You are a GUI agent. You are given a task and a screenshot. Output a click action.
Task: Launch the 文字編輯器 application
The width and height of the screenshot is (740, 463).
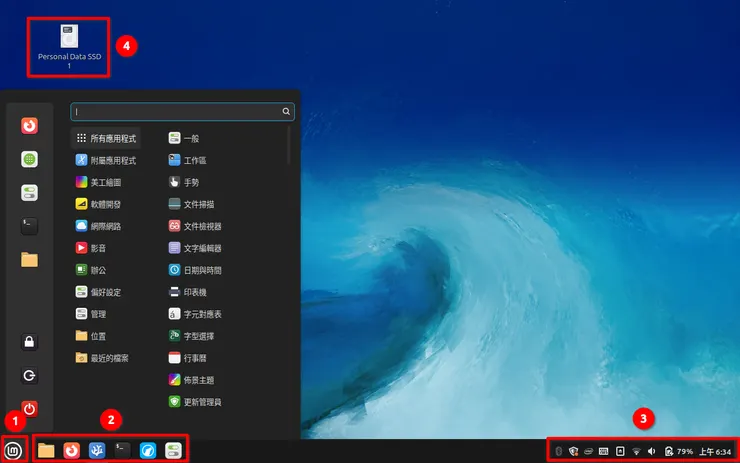[x=195, y=248]
